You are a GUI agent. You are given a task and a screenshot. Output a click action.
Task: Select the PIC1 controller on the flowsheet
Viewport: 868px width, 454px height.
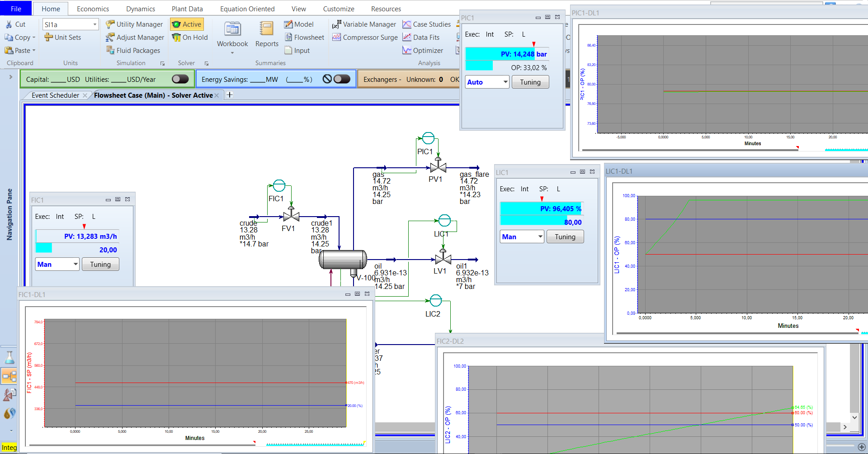point(428,138)
